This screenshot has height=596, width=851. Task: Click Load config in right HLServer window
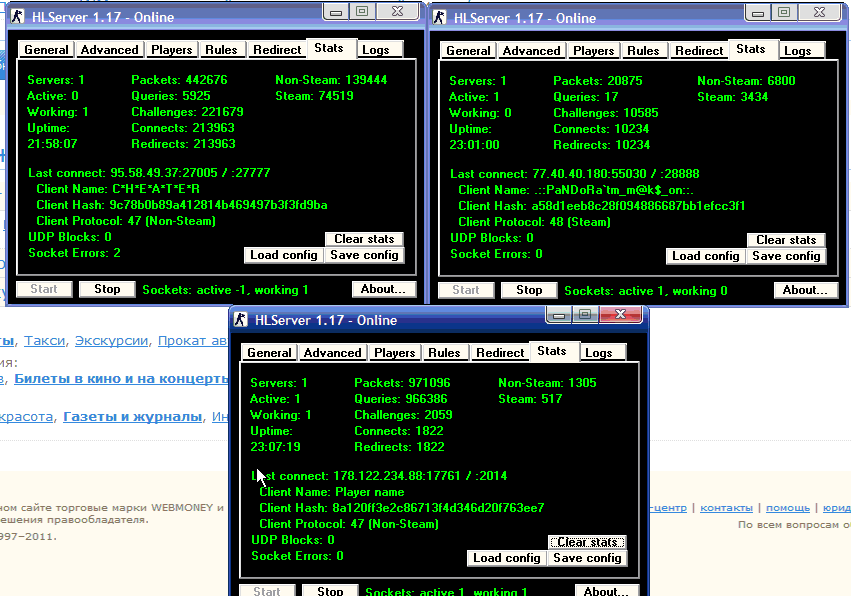[x=706, y=256]
